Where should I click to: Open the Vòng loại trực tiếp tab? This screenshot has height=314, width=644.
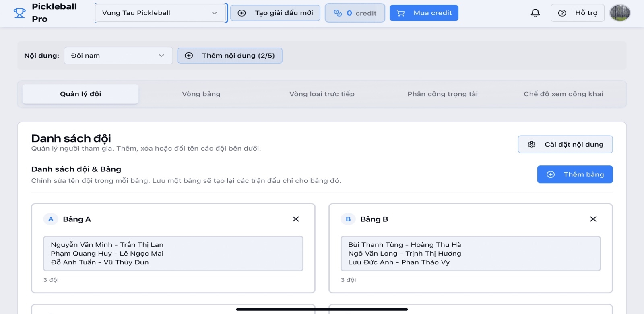point(322,94)
